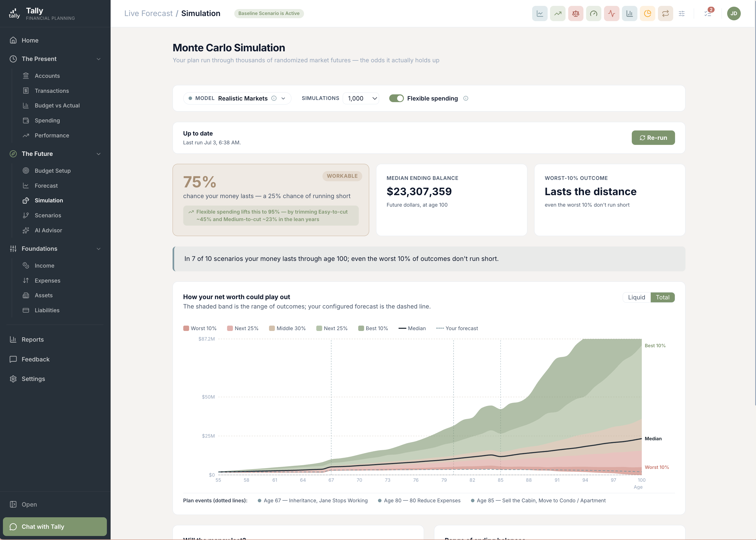
Task: Select Simulation in sidebar
Action: (49, 200)
